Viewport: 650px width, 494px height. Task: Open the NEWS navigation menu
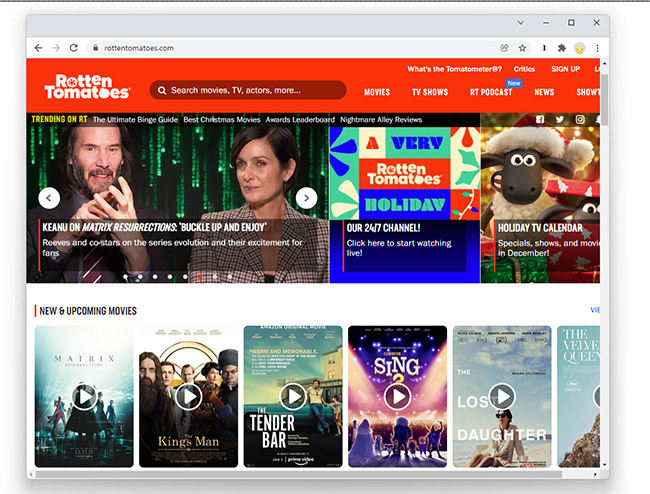click(544, 92)
